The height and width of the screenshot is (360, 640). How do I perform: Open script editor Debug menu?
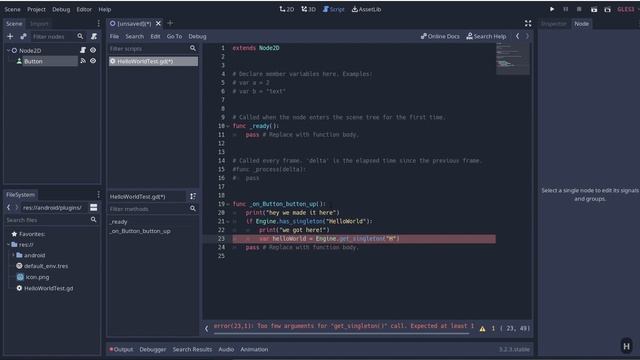(197, 36)
